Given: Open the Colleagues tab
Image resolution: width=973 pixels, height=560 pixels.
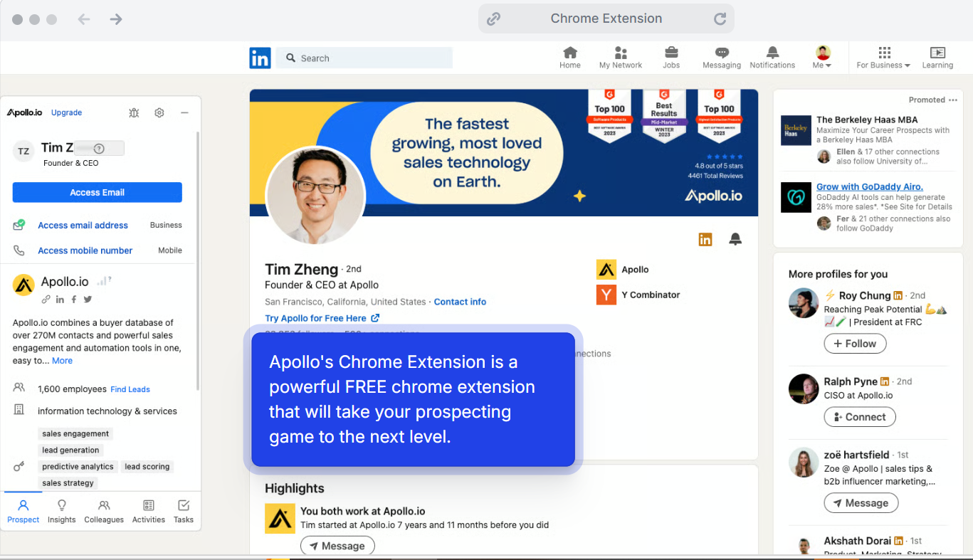Looking at the screenshot, I should [104, 511].
